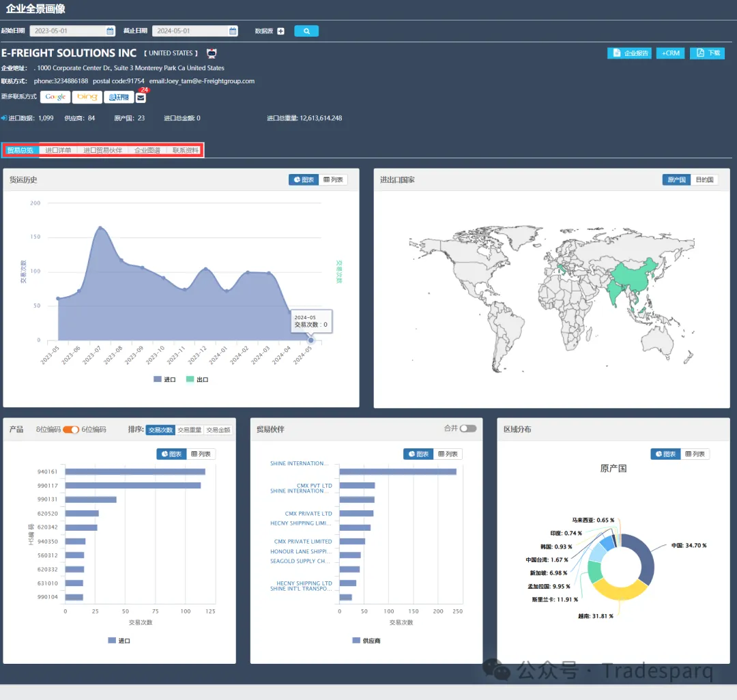The image size is (737, 700).
Task: Select the 贸易总览 trade overview tab
Action: pos(20,150)
